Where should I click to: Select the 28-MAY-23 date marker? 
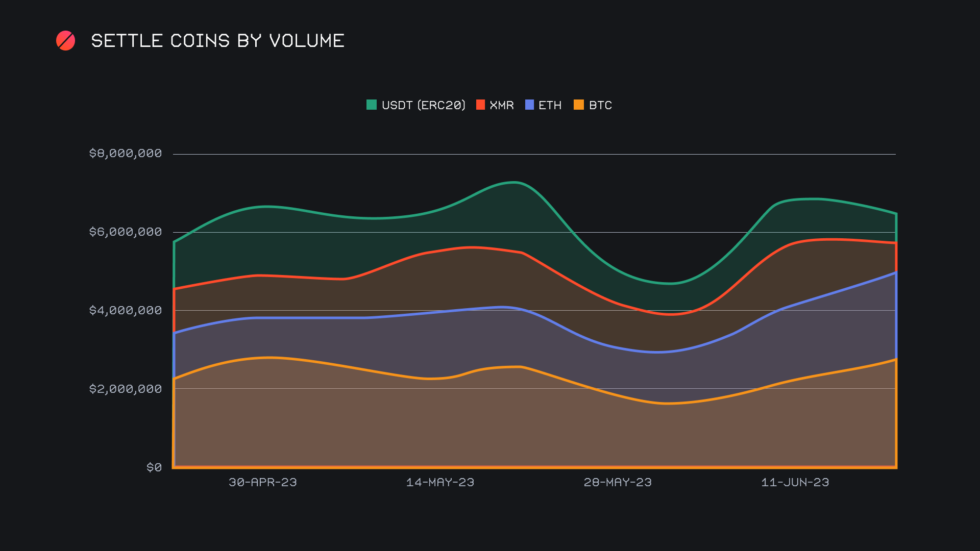tap(618, 483)
